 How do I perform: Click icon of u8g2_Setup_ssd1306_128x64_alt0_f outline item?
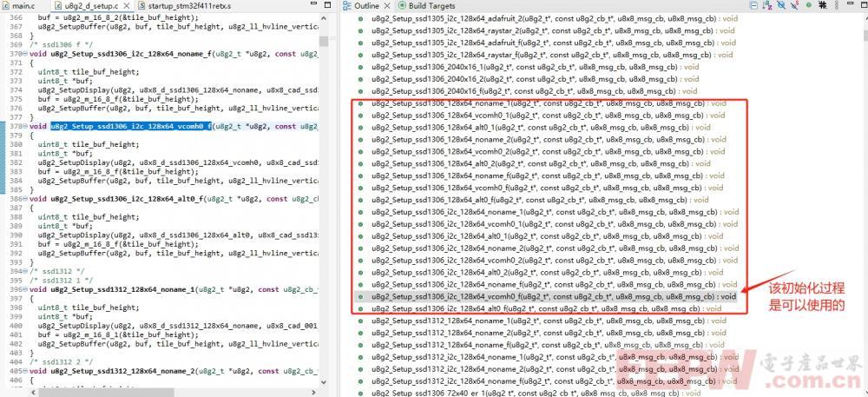(x=360, y=200)
